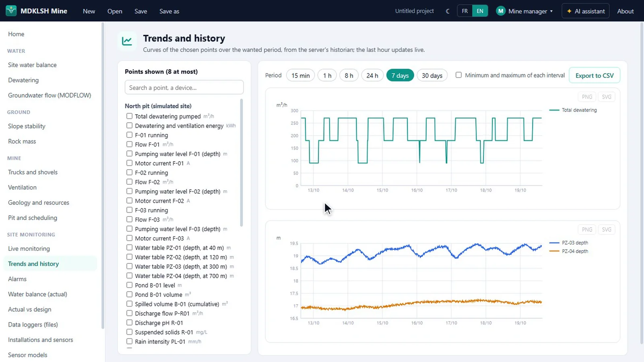Click the AI assistant sparkle icon

pyautogui.click(x=569, y=11)
